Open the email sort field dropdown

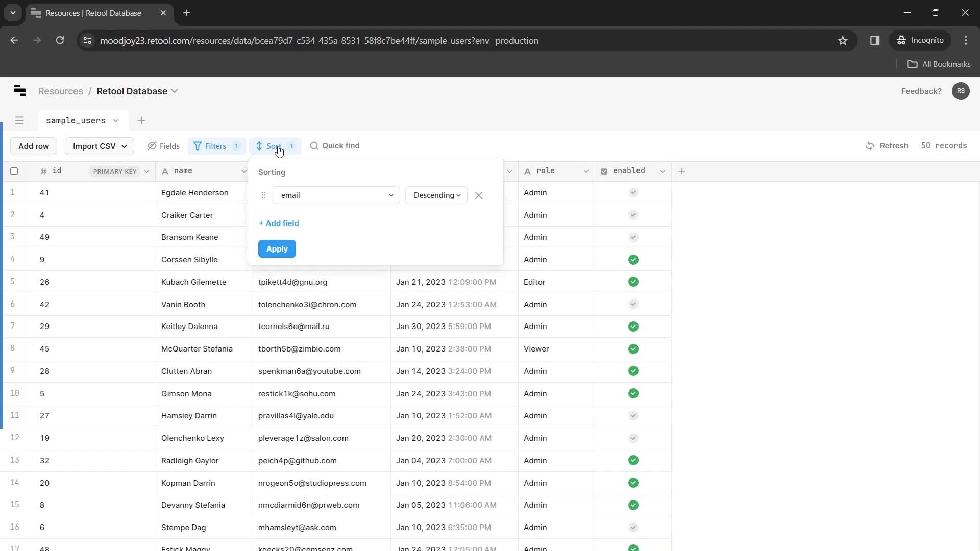(x=336, y=195)
